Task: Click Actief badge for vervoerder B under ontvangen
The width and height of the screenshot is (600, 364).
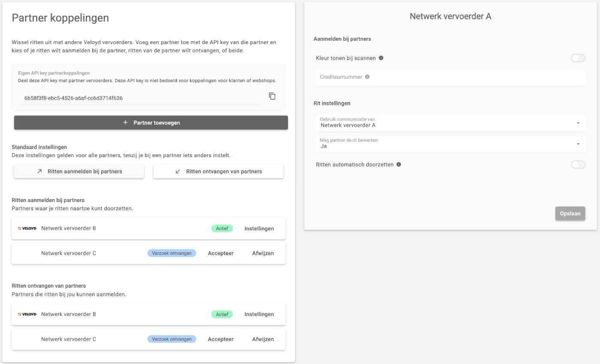Action: (x=222, y=314)
